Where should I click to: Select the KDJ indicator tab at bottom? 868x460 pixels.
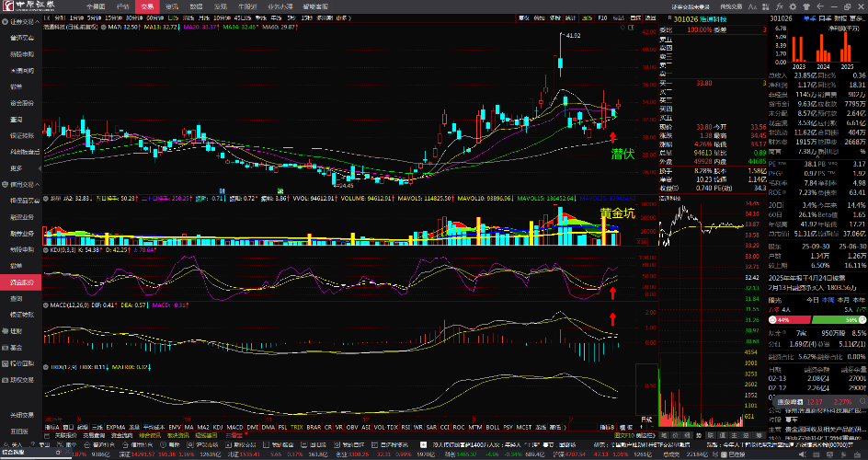(x=218, y=428)
